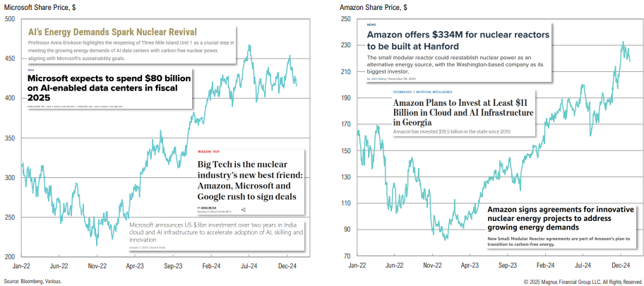Open the Amazon nuclear energy agreements headline
This screenshot has width=644, height=286.
pyautogui.click(x=559, y=218)
